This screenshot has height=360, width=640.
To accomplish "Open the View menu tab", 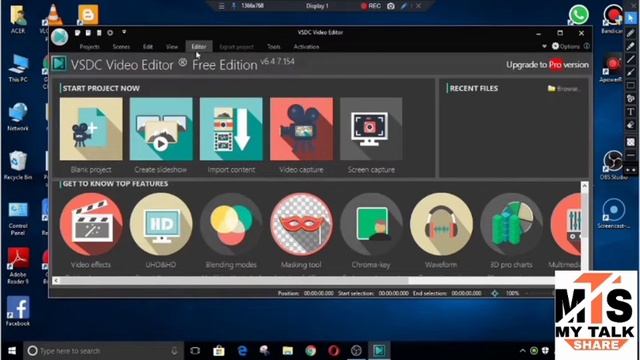I will (x=172, y=47).
